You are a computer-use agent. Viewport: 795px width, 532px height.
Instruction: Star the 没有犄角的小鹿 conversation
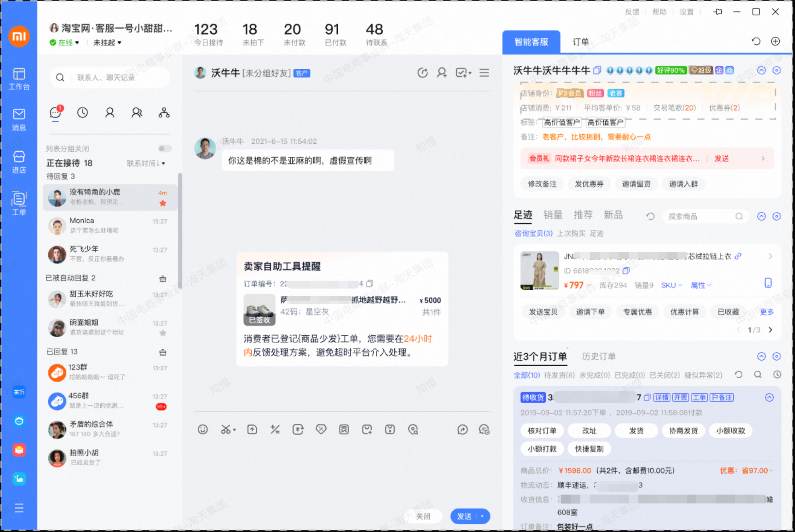(163, 203)
